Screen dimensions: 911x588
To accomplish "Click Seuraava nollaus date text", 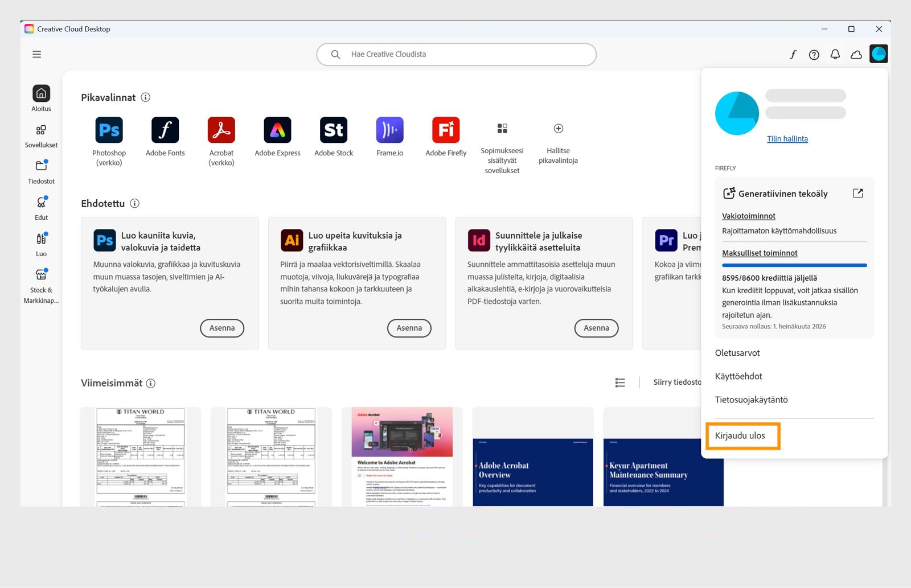I will (774, 326).
